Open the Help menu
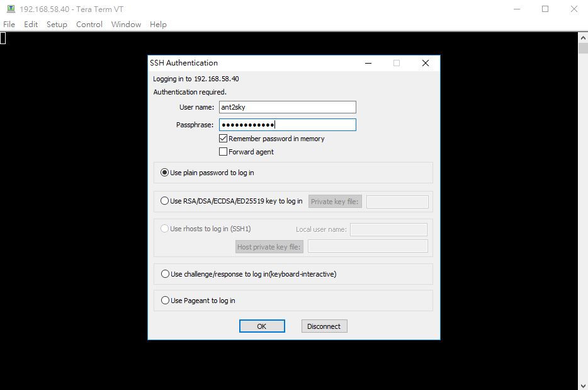Viewport: 588px width, 390px height. point(158,25)
